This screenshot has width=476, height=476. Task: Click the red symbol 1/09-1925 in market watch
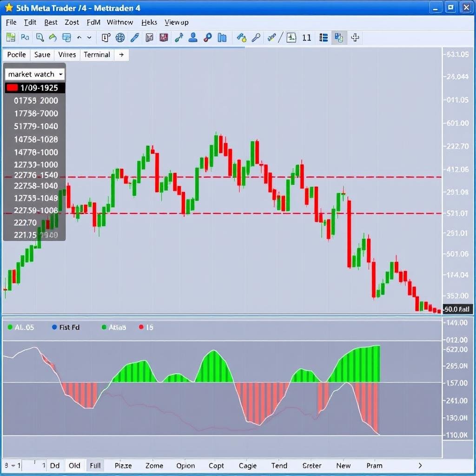point(35,87)
